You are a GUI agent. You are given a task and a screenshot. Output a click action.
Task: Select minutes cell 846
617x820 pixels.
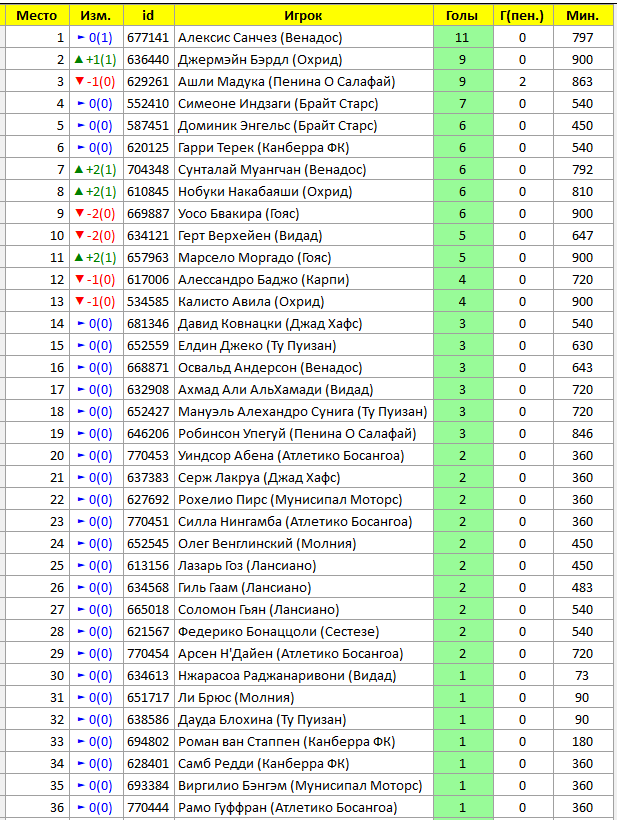click(x=583, y=433)
